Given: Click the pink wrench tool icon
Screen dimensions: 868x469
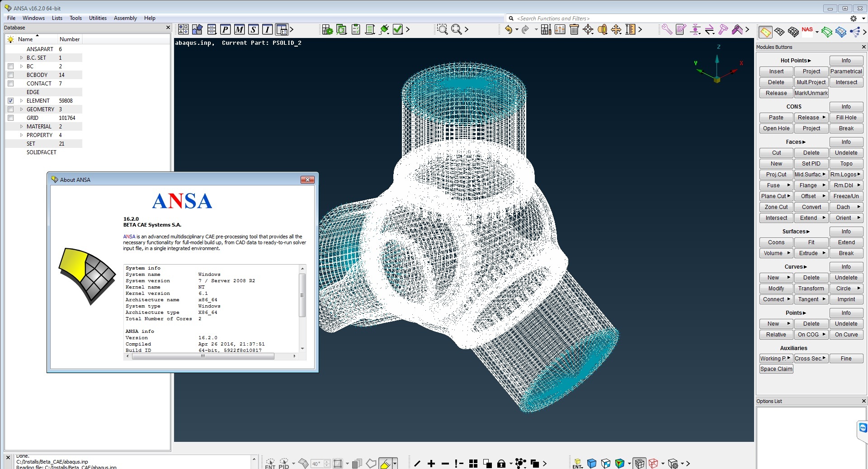Looking at the screenshot, I should point(667,30).
